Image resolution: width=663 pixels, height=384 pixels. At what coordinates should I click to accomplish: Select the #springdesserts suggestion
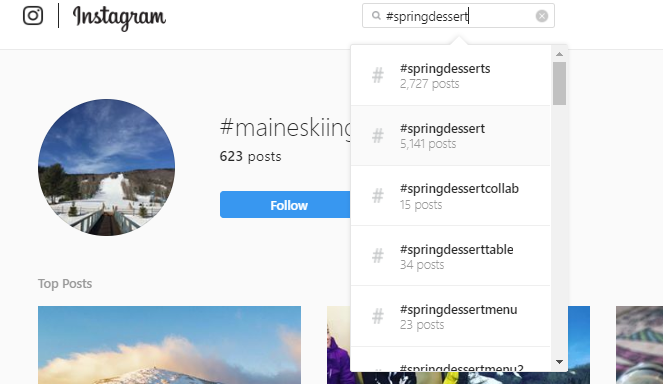coord(451,76)
